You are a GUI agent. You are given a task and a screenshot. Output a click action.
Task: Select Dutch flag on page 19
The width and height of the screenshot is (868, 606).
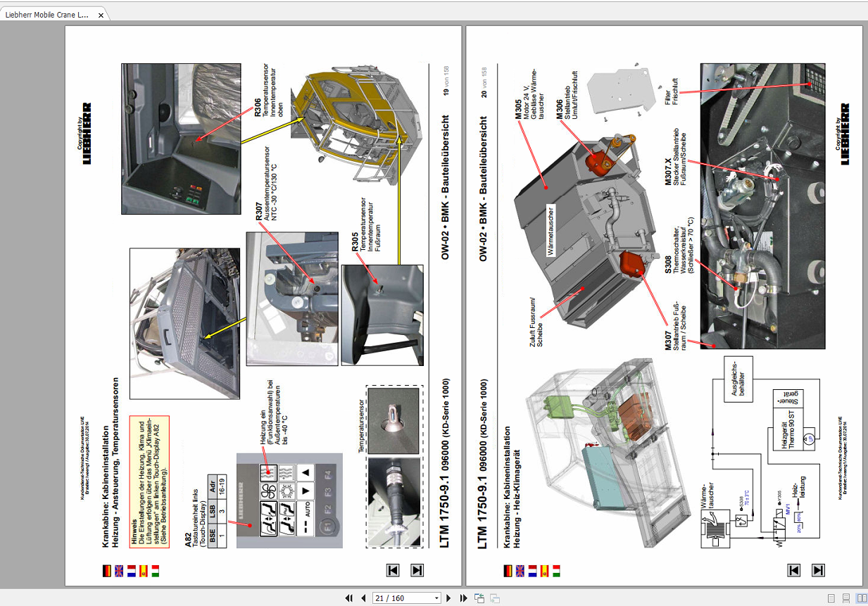131,570
